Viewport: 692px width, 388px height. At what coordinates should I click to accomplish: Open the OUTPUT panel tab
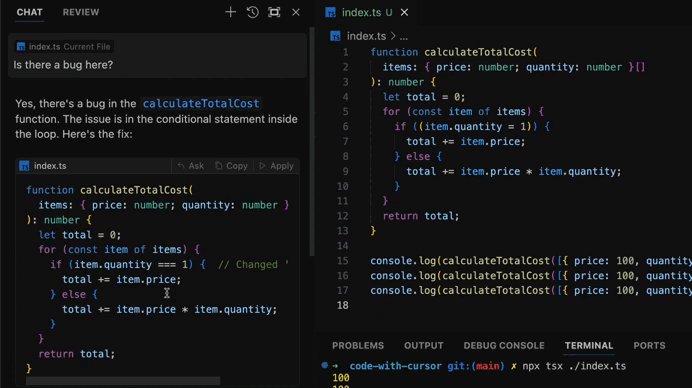(x=424, y=346)
